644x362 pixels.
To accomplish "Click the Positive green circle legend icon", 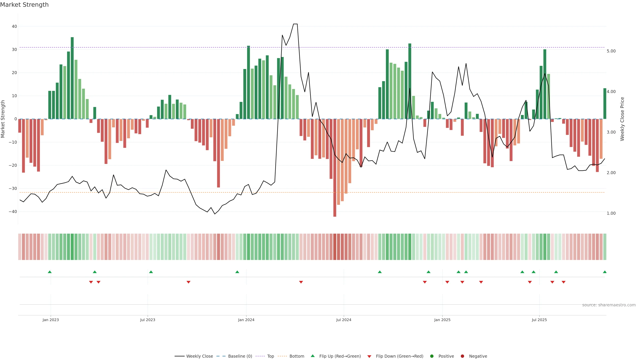I will [432, 356].
